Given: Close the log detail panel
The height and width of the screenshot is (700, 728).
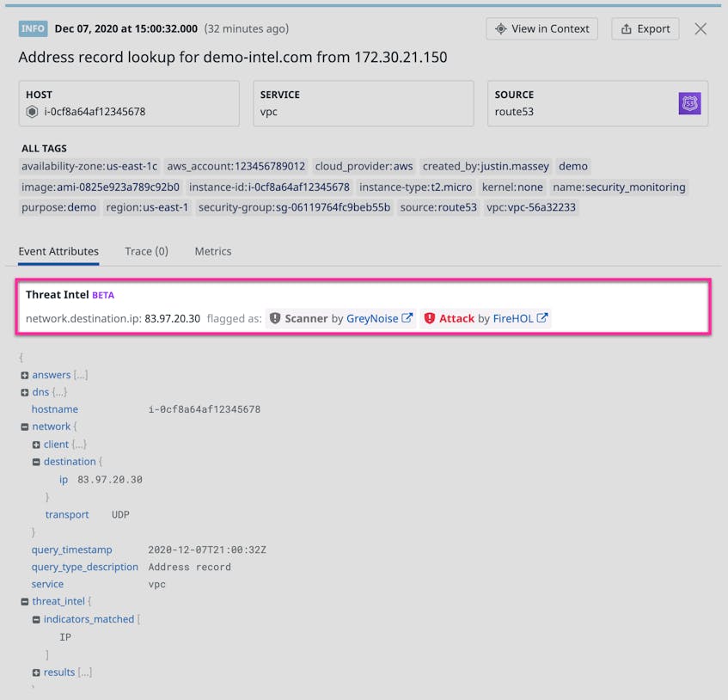Looking at the screenshot, I should (x=700, y=28).
